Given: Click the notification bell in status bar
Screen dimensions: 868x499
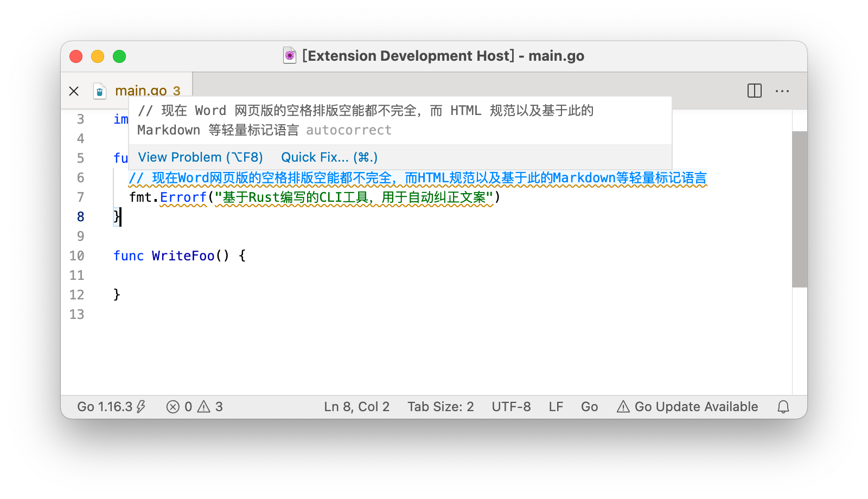Looking at the screenshot, I should pos(783,407).
